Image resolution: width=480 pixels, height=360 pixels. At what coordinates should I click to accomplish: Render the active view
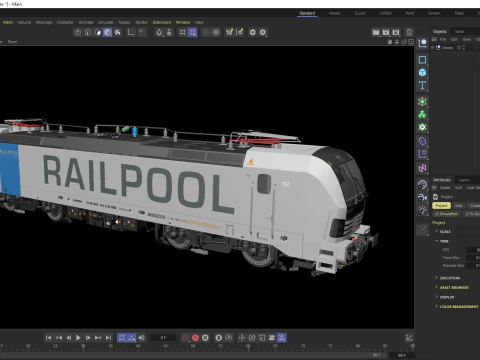pos(376,32)
